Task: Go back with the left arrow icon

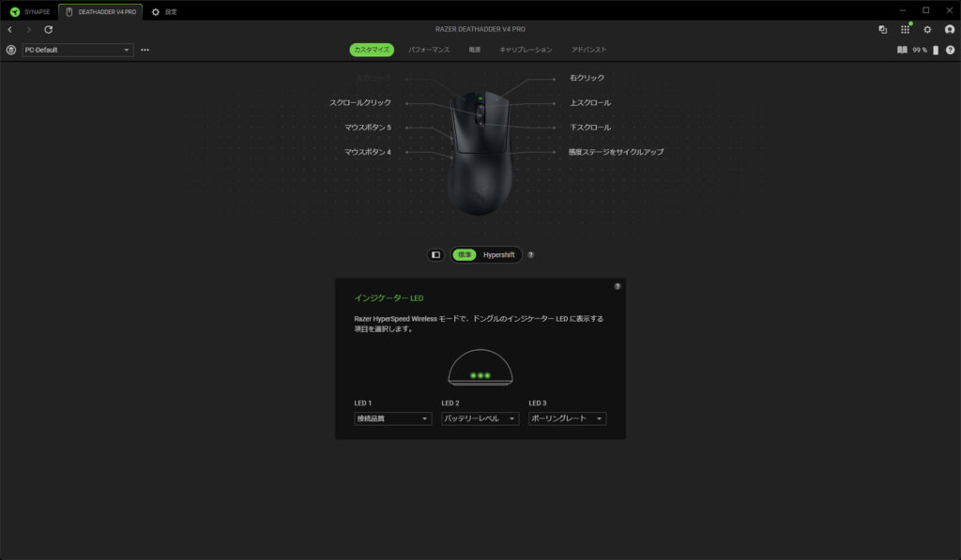Action: coord(10,30)
